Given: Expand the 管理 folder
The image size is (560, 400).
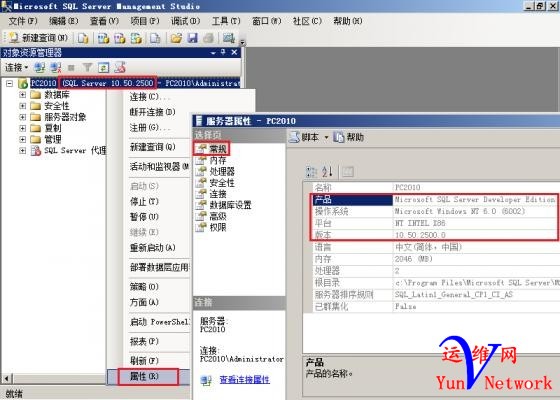Looking at the screenshot, I should coord(22,139).
